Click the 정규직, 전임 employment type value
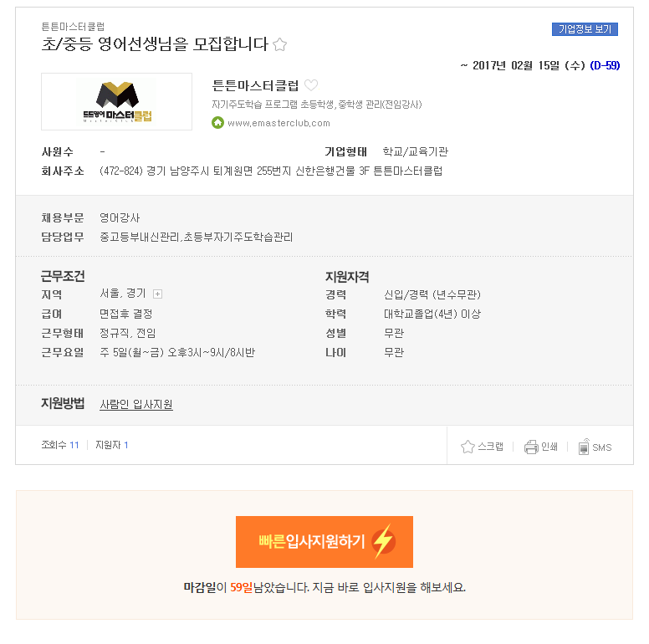 pyautogui.click(x=127, y=333)
